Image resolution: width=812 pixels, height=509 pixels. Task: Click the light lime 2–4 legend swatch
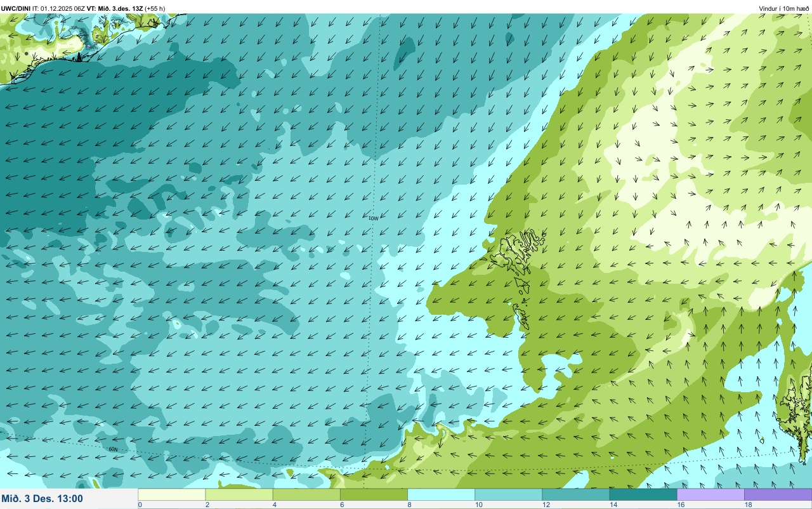click(239, 494)
